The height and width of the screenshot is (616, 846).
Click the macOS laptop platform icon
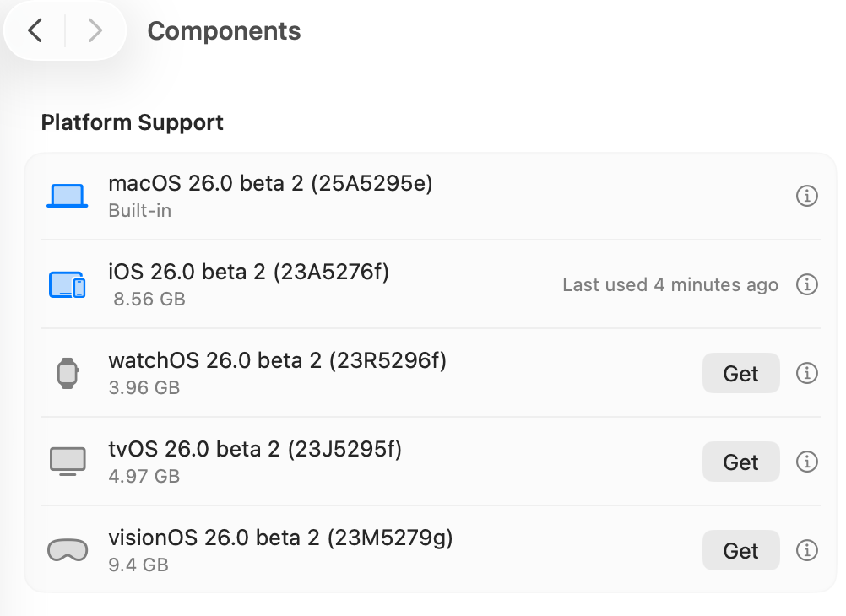pos(67,196)
